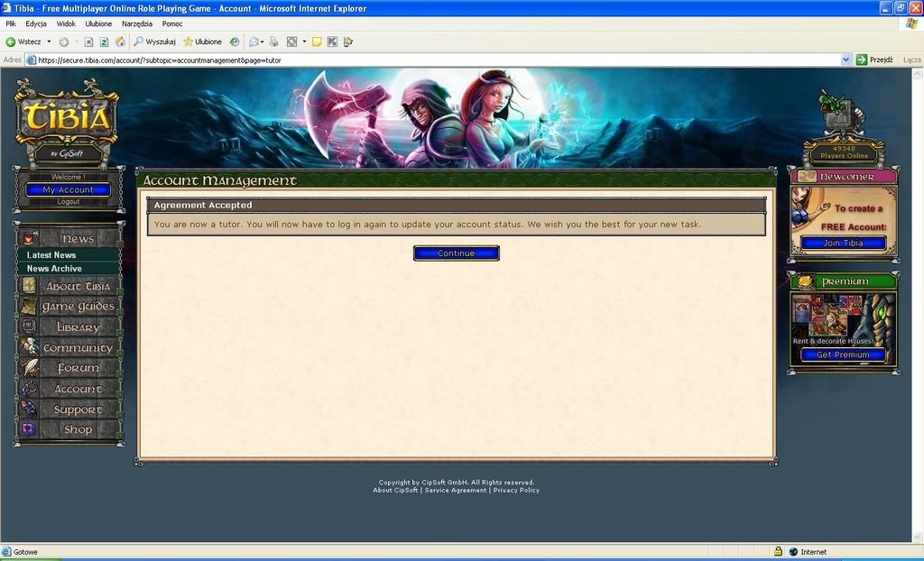Click the Premium box header
Screen dimensions: 924x561
844,281
